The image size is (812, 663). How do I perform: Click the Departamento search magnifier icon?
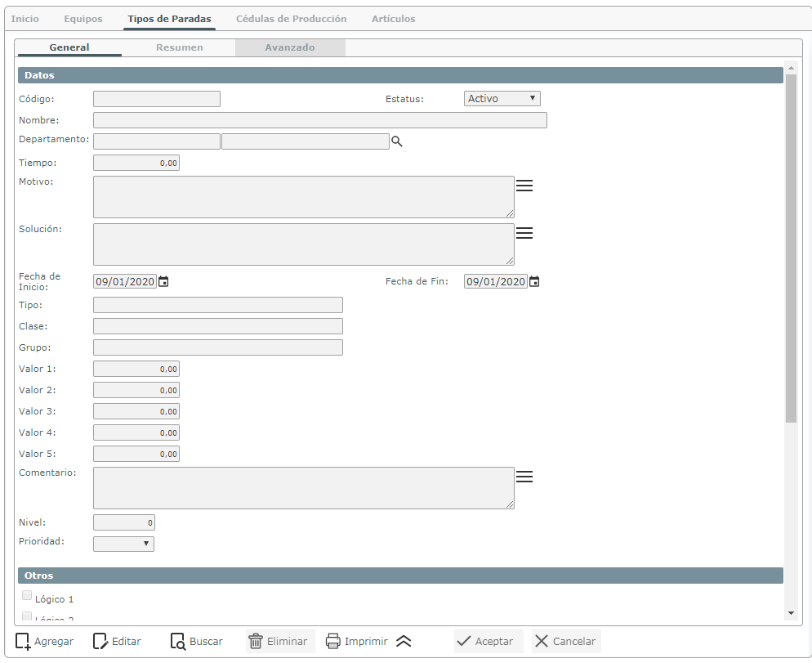(x=397, y=141)
